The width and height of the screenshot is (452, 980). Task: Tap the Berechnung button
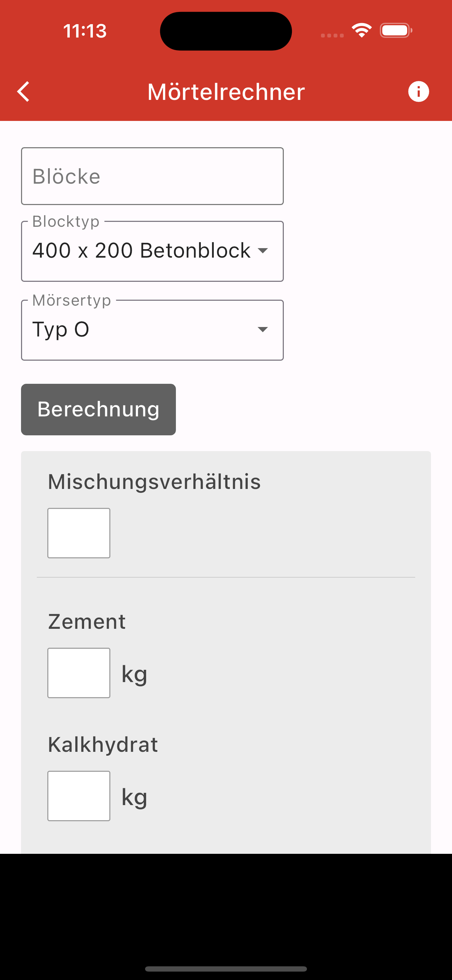point(98,409)
